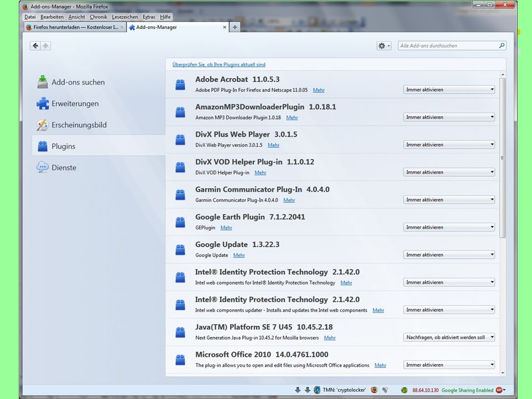Click the TMN: 'cryptolocker' status text

click(x=344, y=390)
